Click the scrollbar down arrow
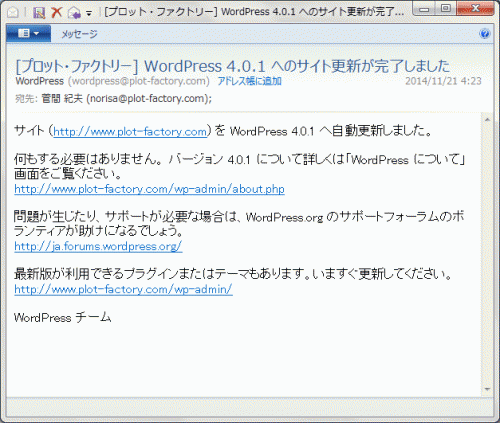Viewport: 500px width, 423px height. click(x=487, y=389)
